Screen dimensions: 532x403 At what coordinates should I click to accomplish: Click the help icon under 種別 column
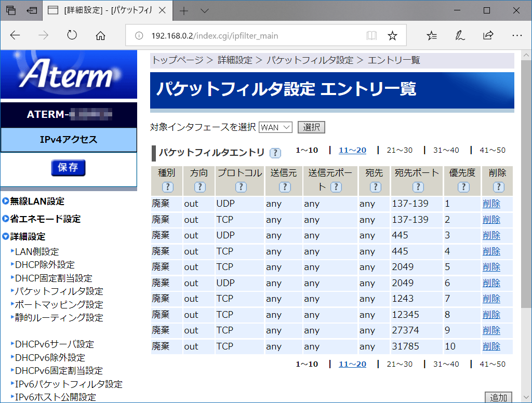pyautogui.click(x=168, y=187)
